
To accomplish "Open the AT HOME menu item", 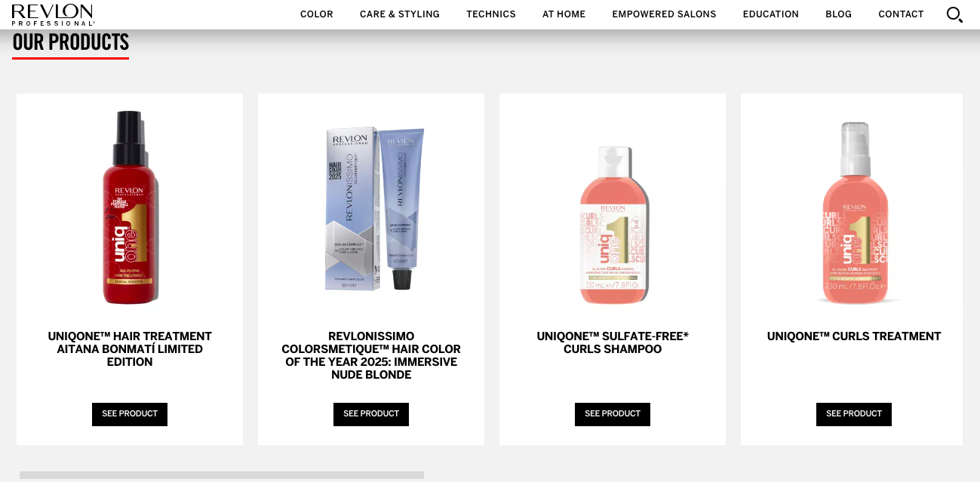I will point(564,14).
